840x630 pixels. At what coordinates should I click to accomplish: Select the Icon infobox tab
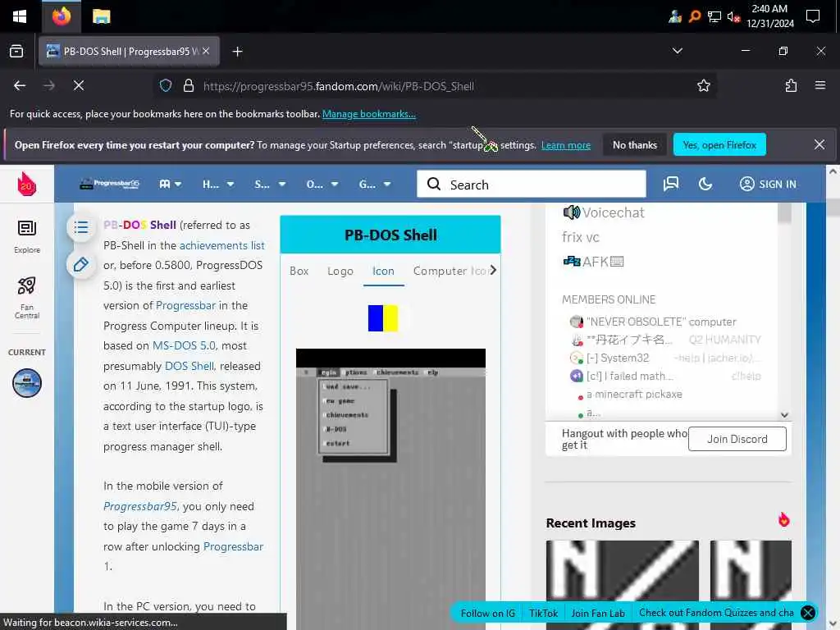coord(383,271)
